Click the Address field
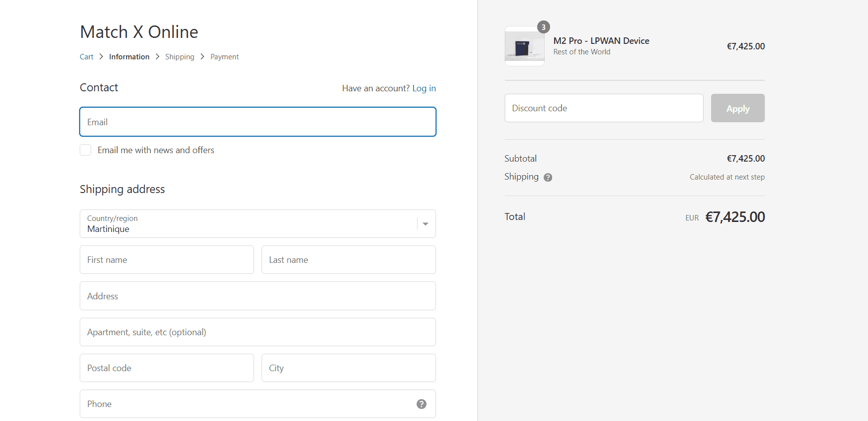This screenshot has height=421, width=868. [x=258, y=296]
